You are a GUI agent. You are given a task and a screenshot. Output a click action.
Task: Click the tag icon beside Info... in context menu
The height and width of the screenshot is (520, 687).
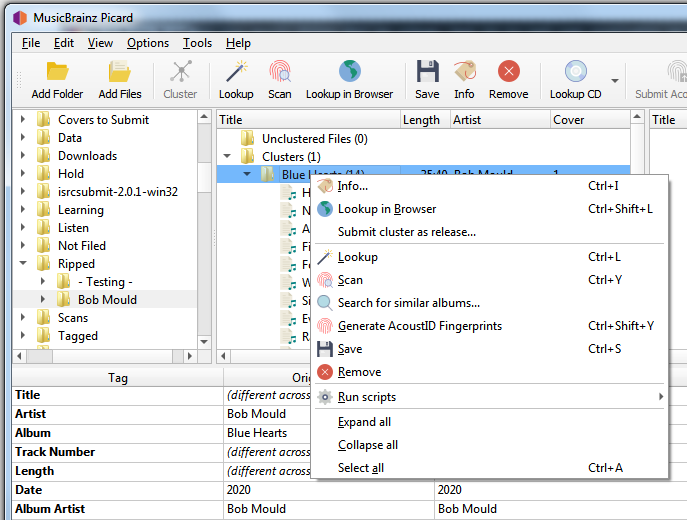[x=325, y=186]
